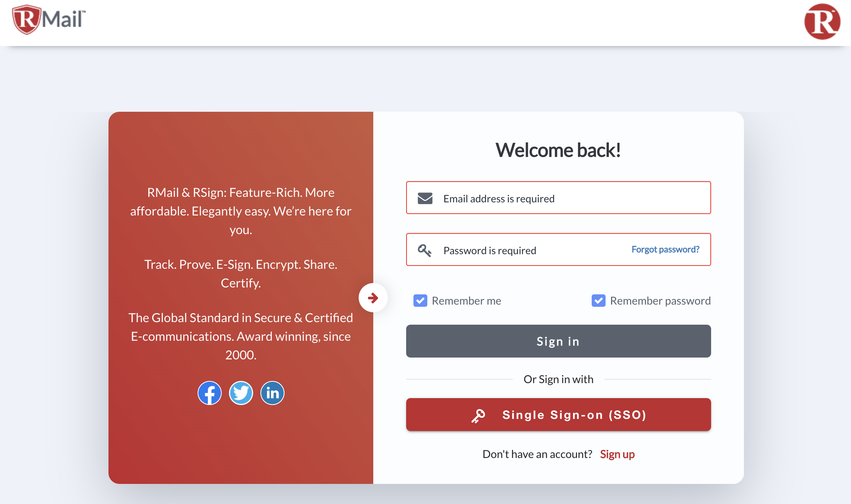
Task: Focus the email address input field
Action: [x=558, y=198]
